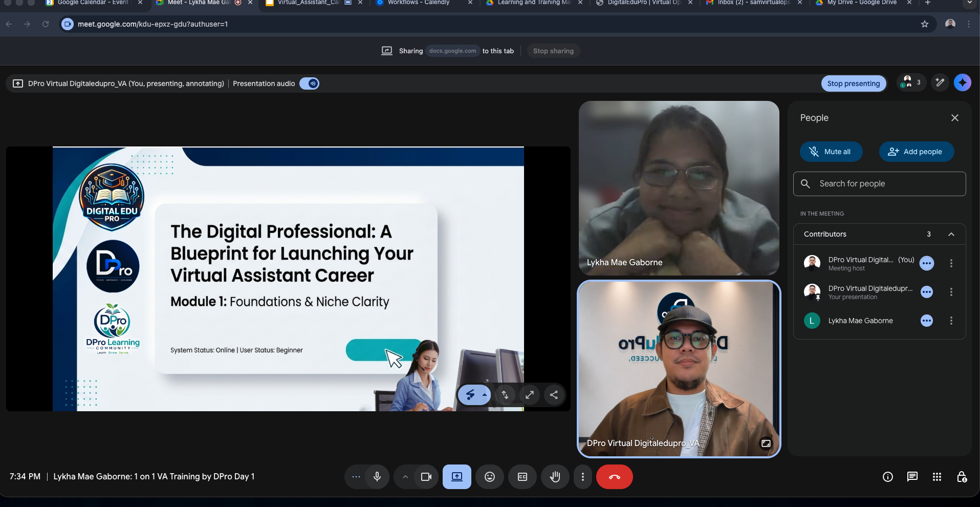Viewport: 980px width, 507px height.
Task: Click the Sharing tab icon in sharing bar
Action: (x=387, y=51)
